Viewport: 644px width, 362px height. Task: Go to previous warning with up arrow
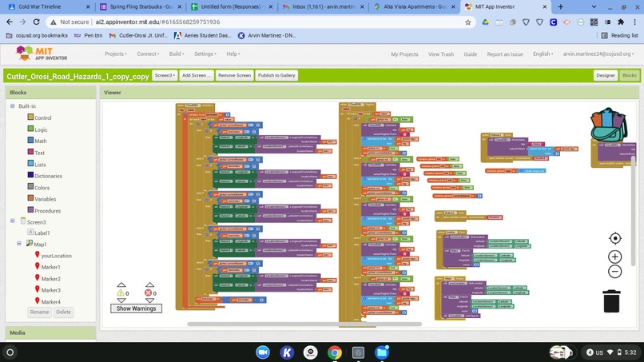coord(121,284)
